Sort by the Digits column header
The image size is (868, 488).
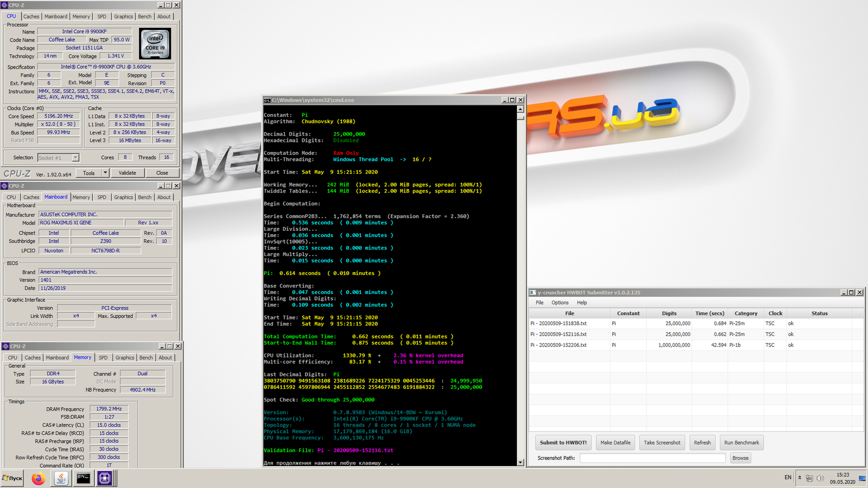pos(669,313)
